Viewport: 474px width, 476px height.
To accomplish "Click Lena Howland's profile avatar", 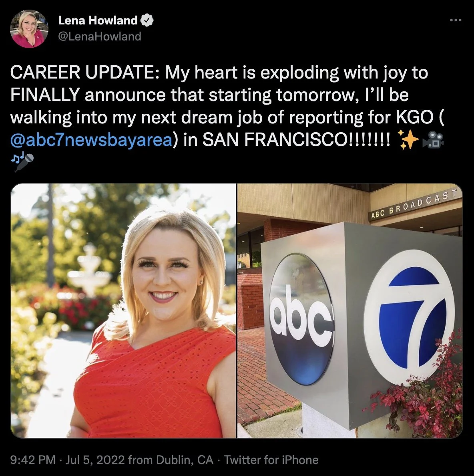I will click(29, 29).
